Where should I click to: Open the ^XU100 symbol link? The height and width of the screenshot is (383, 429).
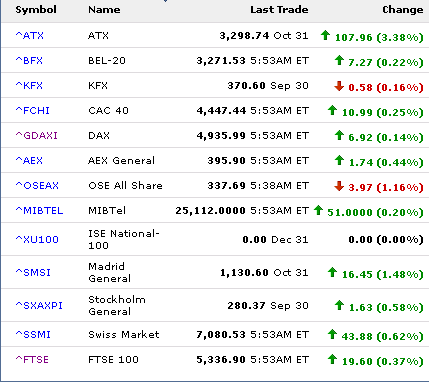point(37,239)
